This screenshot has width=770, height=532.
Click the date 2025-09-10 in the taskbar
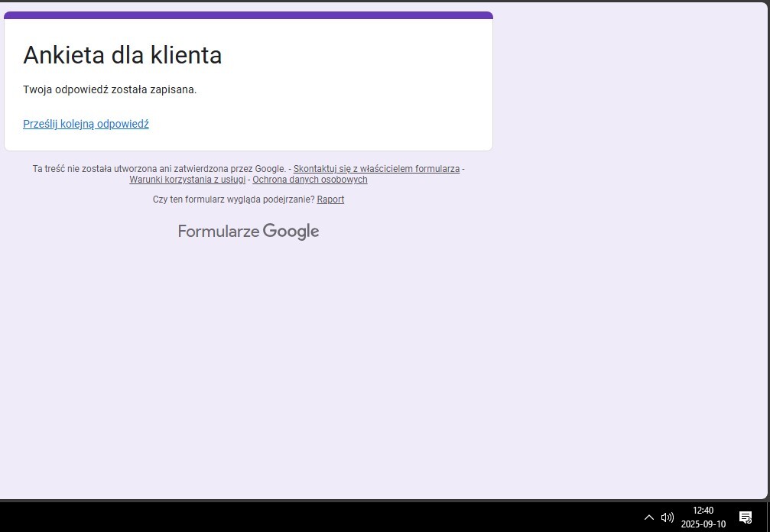click(x=703, y=524)
